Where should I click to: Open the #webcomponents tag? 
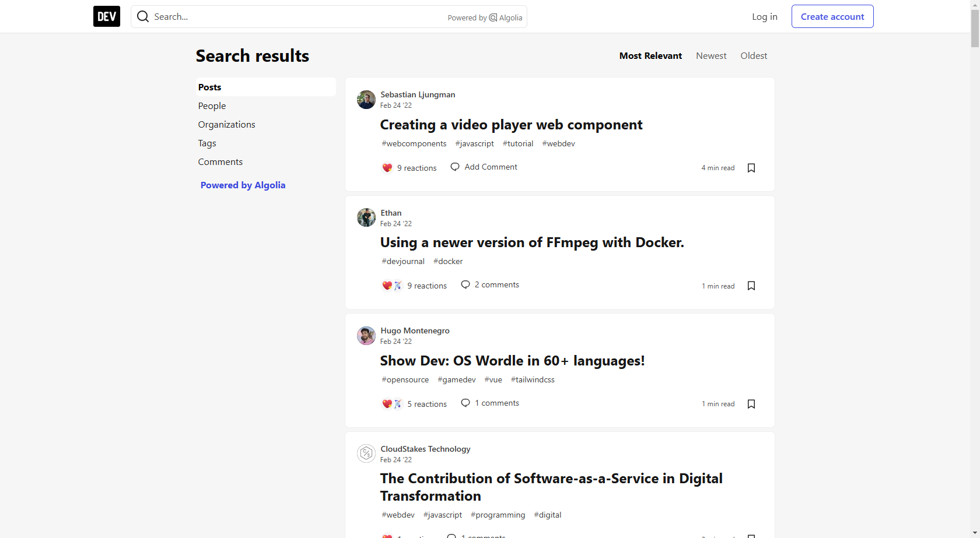tap(414, 143)
